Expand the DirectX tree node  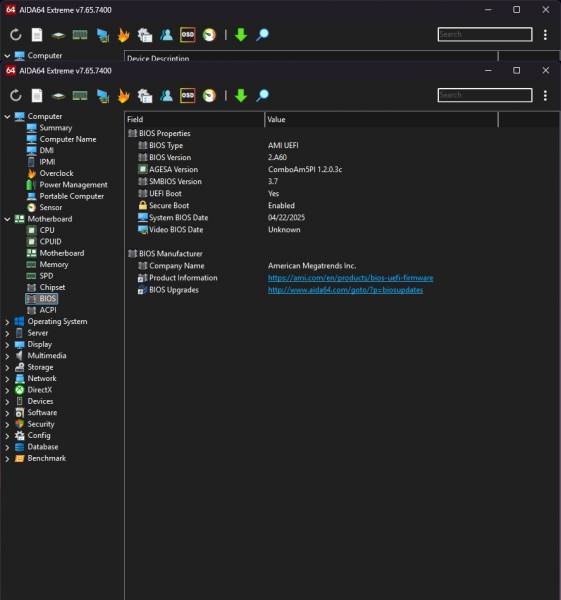tap(7, 390)
